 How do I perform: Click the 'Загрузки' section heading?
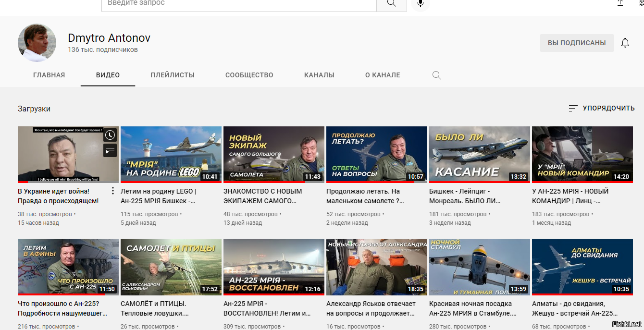coord(34,109)
